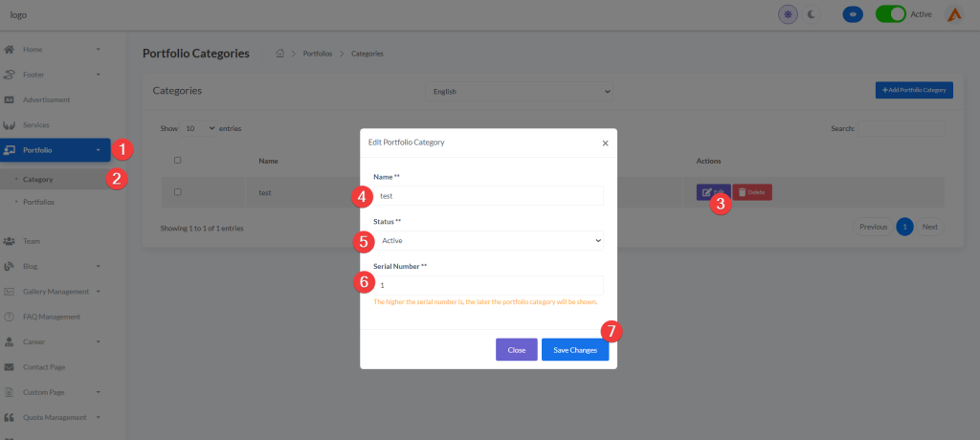Screen dimensions: 980x440
Task: Switch to light theme sun icon
Action: tap(788, 14)
